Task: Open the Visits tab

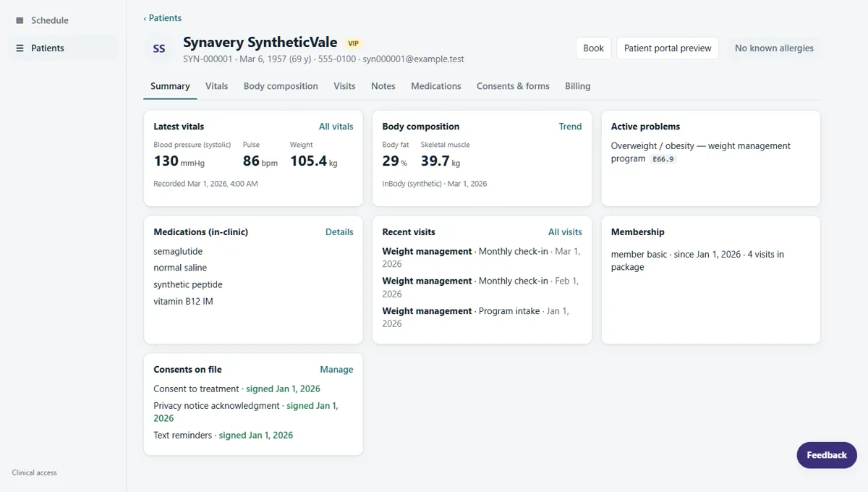Action: [x=344, y=86]
